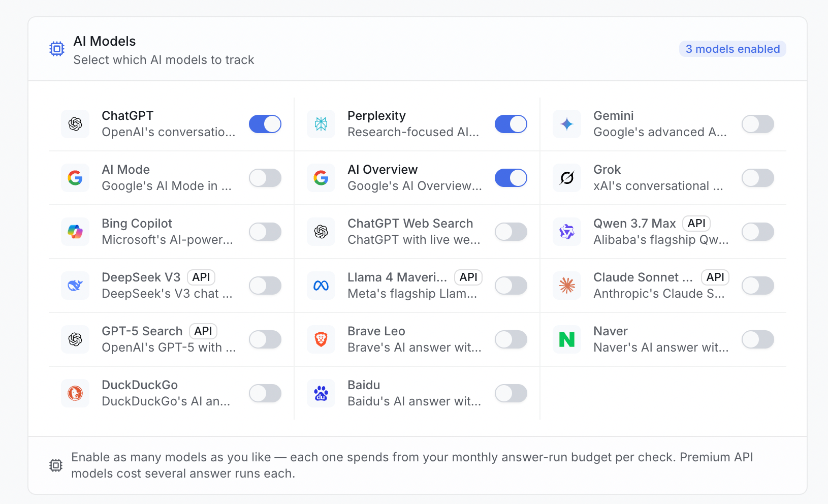The height and width of the screenshot is (504, 828).
Task: Switch on the Qwen 3.7 Max toggle
Action: tap(758, 232)
